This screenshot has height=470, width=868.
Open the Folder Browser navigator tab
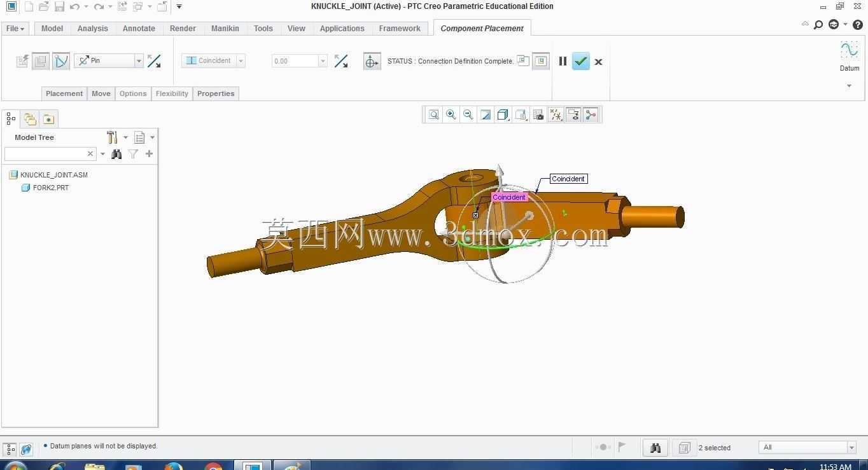(30, 119)
